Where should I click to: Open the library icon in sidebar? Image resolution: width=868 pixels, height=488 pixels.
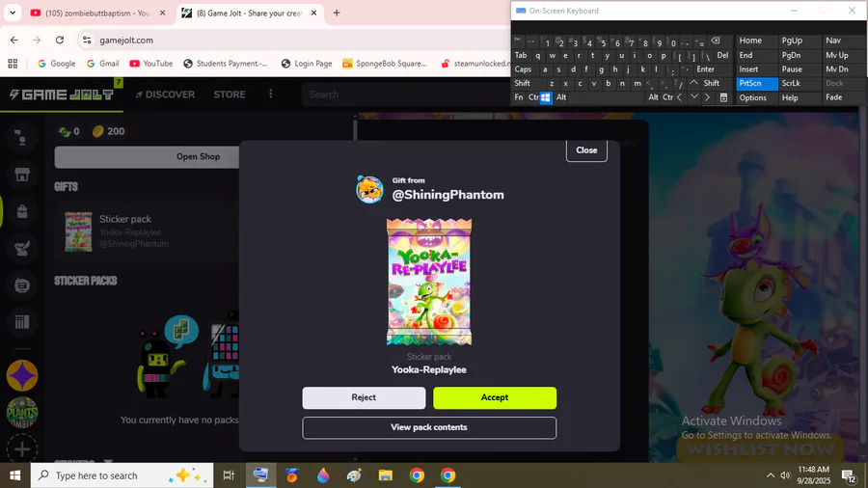(x=22, y=322)
